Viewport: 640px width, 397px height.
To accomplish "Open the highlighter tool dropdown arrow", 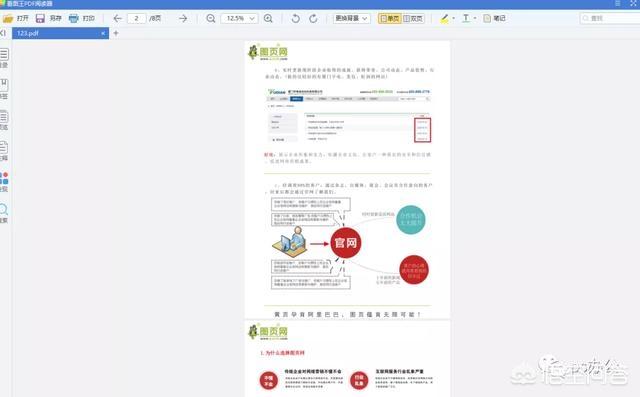I will pyautogui.click(x=453, y=18).
